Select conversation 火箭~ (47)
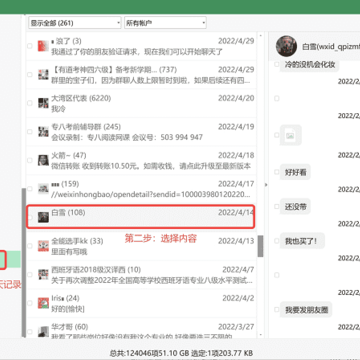The image size is (360, 360). [141, 160]
